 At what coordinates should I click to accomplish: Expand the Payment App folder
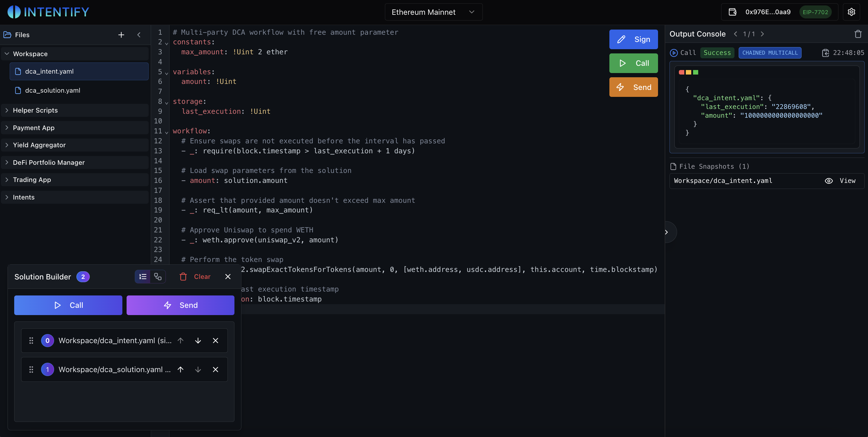(75, 128)
